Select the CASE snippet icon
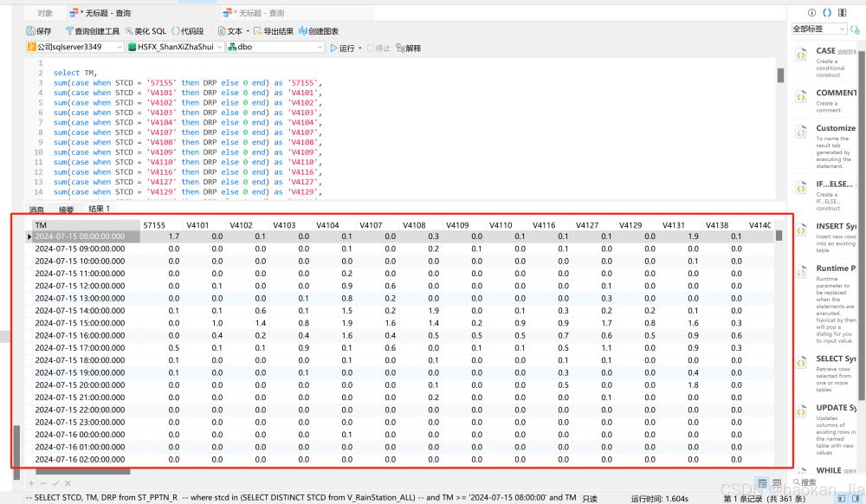Image resolution: width=866 pixels, height=504 pixels. [801, 55]
